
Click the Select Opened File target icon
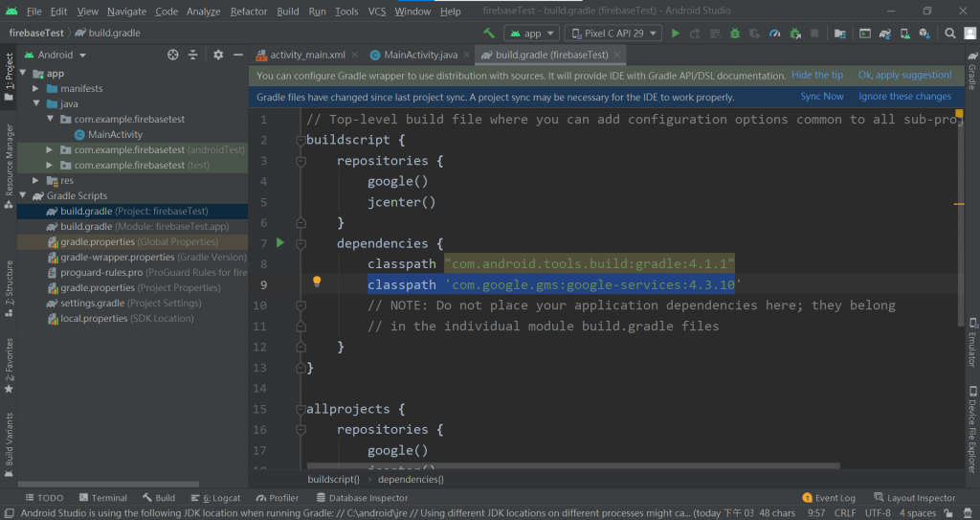point(173,56)
